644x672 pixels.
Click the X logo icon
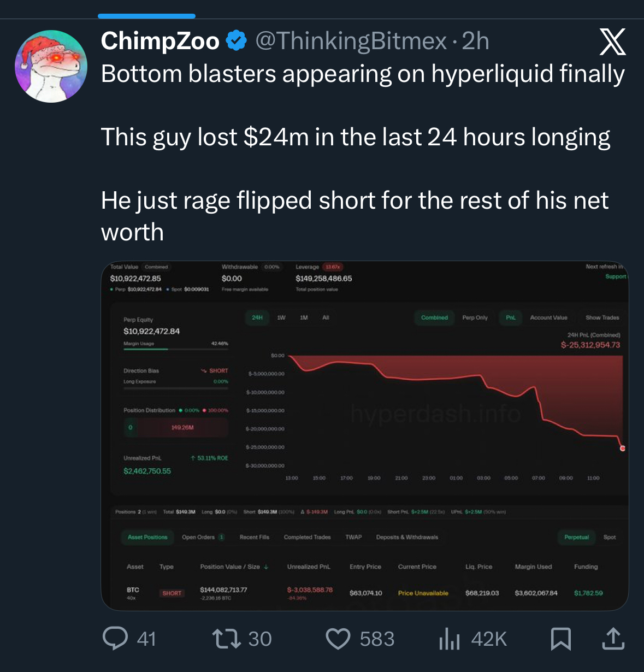pyautogui.click(x=612, y=42)
